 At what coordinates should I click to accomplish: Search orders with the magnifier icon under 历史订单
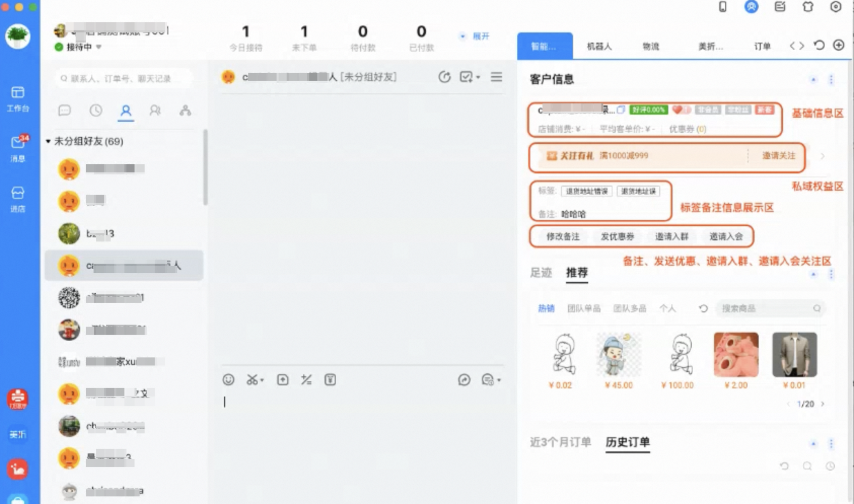click(807, 466)
